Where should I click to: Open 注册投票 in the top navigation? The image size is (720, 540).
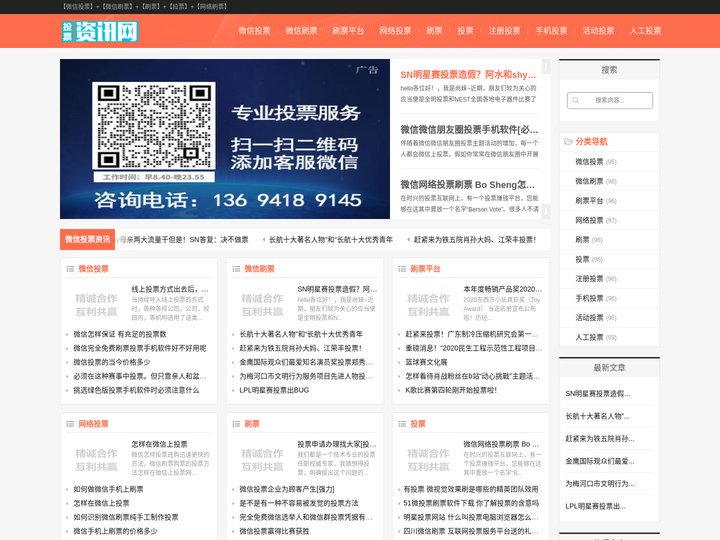click(x=504, y=31)
